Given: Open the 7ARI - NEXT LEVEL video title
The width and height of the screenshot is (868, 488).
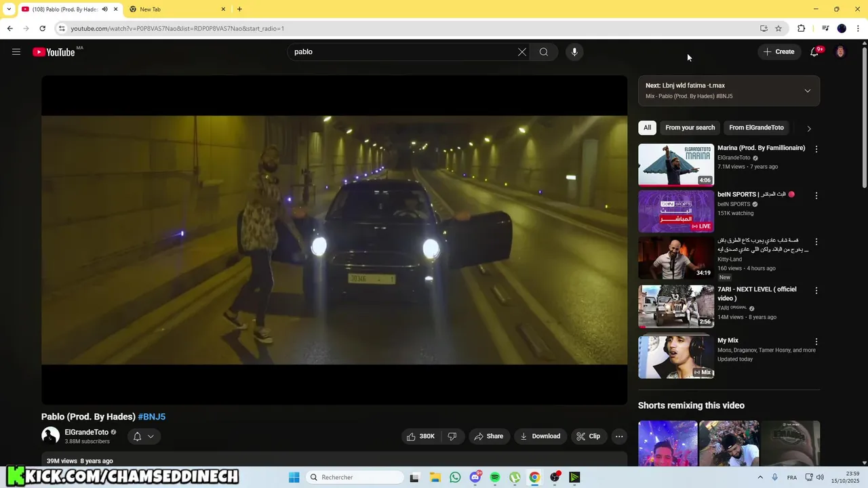Looking at the screenshot, I should click(757, 293).
